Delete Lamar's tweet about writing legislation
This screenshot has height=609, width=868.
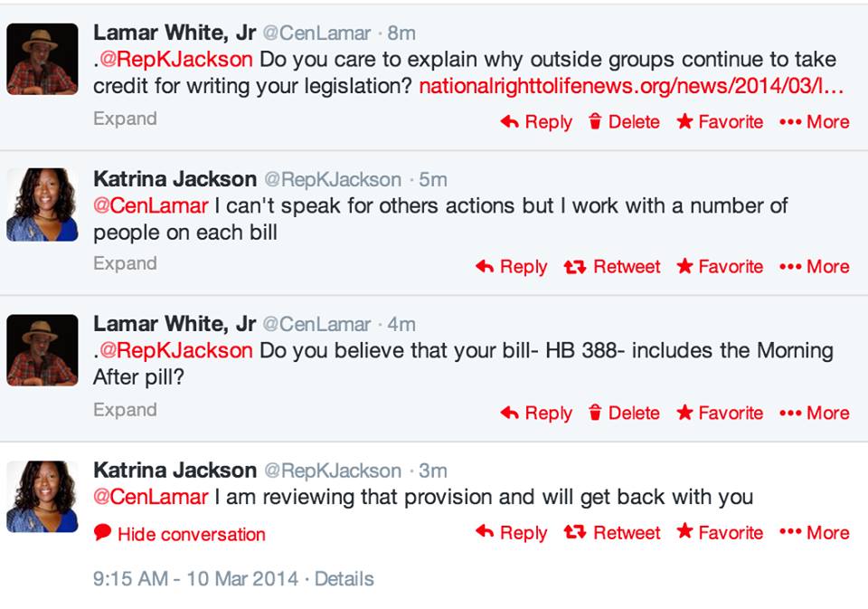pos(624,122)
